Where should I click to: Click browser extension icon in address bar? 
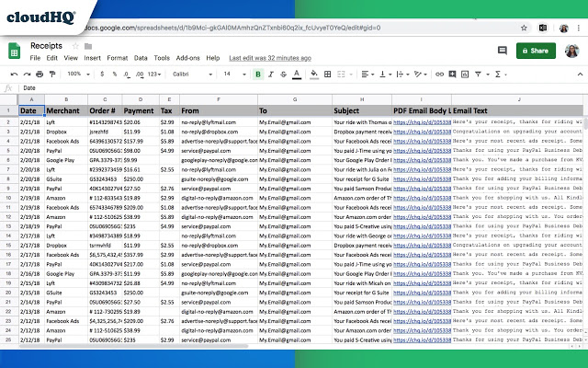[x=543, y=28]
